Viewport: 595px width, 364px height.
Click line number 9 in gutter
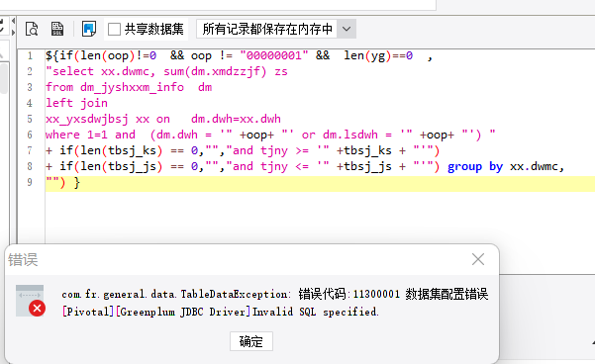pos(30,182)
